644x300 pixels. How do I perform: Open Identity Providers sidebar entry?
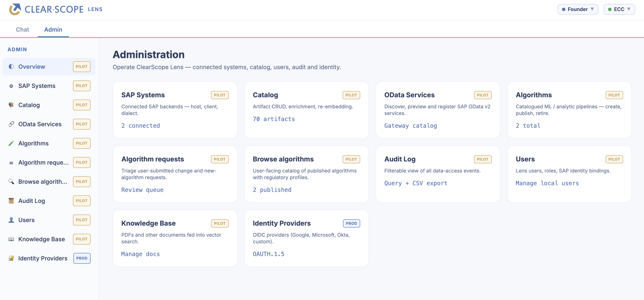(49, 258)
